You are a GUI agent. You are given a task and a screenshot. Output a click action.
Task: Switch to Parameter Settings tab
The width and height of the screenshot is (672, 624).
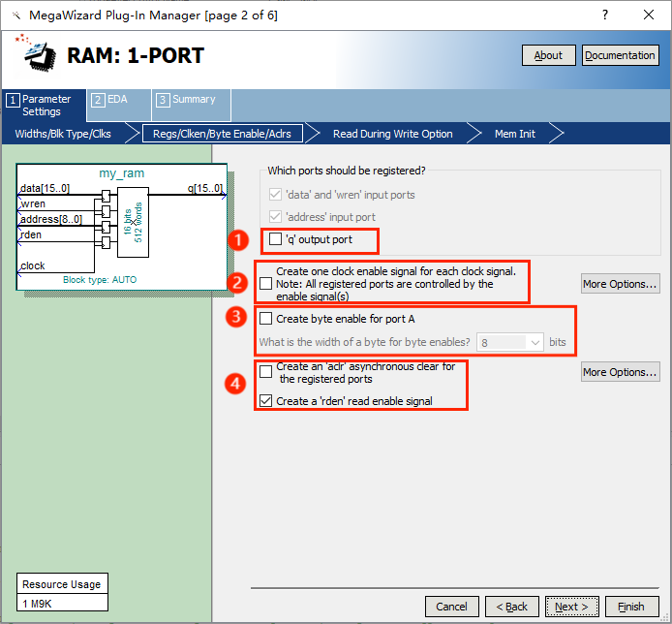[45, 106]
